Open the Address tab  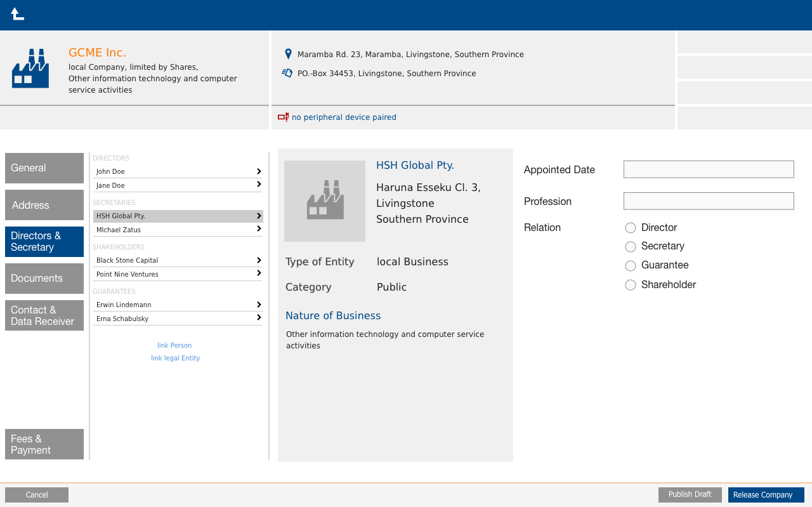44,205
